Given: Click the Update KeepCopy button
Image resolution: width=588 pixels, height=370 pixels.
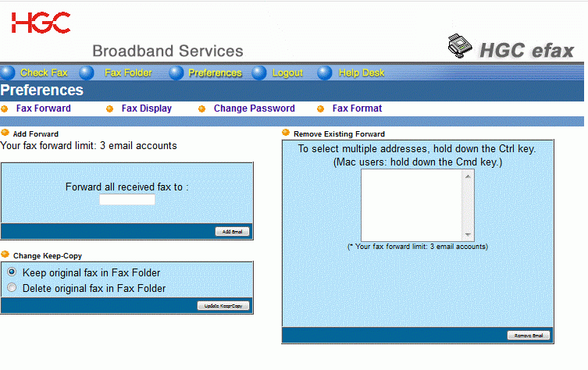Looking at the screenshot, I should pyautogui.click(x=223, y=306).
